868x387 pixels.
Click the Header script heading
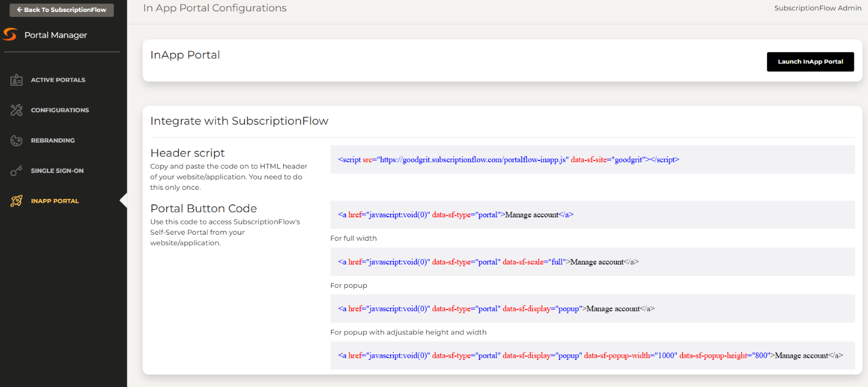pos(187,153)
